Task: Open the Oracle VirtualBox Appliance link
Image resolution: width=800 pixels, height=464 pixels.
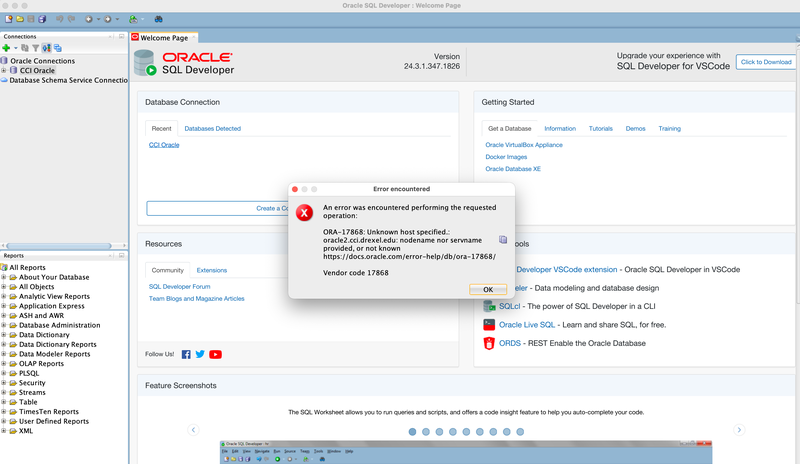Action: [524, 145]
